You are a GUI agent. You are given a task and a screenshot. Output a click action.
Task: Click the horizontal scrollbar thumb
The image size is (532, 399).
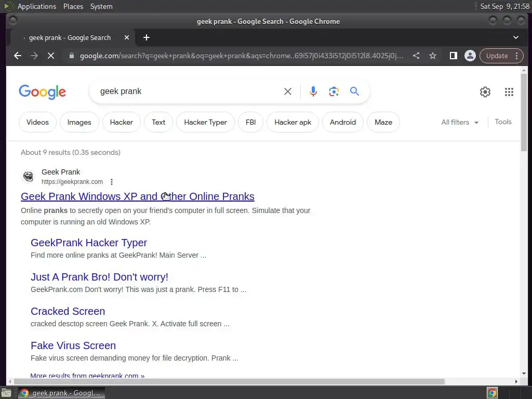coord(229,382)
